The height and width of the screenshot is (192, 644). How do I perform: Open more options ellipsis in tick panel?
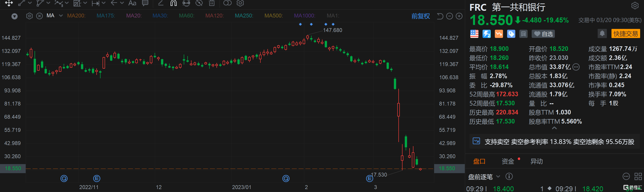pos(626,177)
